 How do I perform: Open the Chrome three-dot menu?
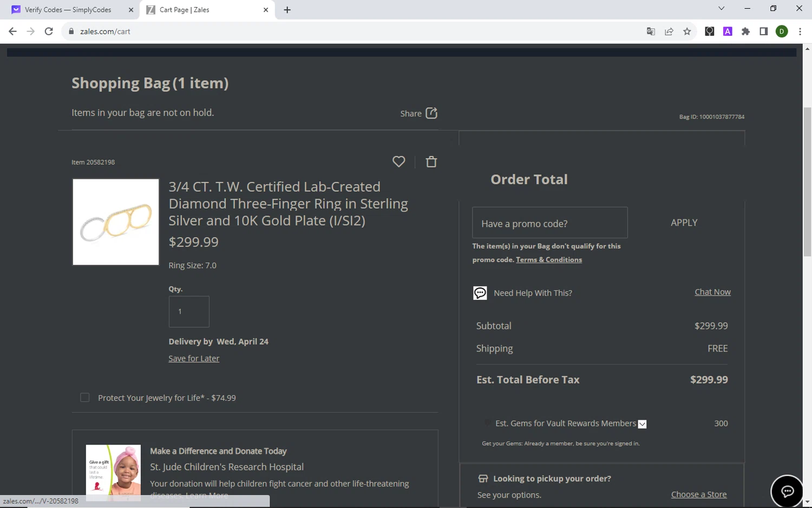800,31
